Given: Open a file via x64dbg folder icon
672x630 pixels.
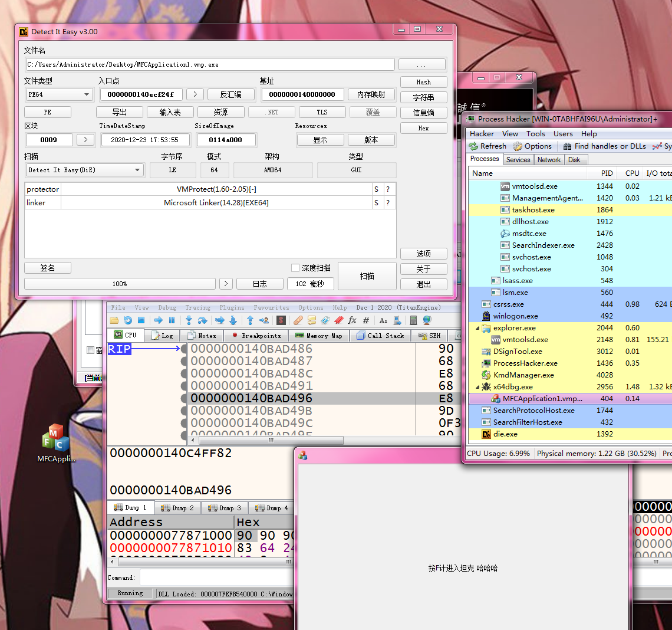Looking at the screenshot, I should [x=114, y=320].
